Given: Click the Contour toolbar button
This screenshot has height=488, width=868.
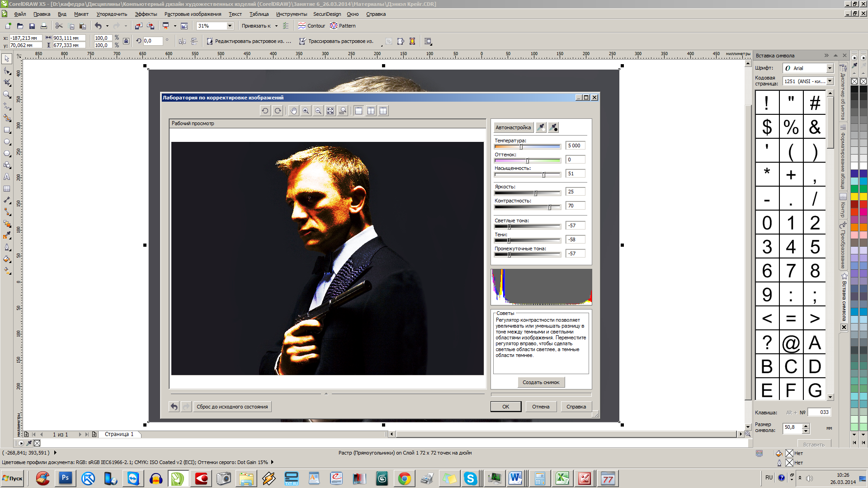Looking at the screenshot, I should [x=311, y=26].
